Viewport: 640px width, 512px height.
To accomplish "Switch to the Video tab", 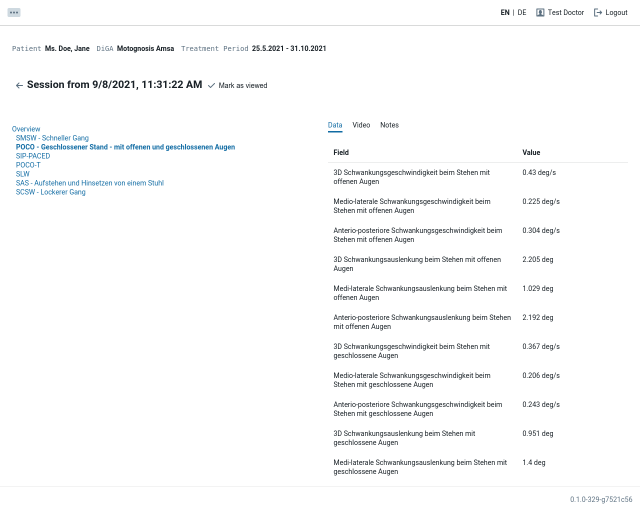I will 361,125.
